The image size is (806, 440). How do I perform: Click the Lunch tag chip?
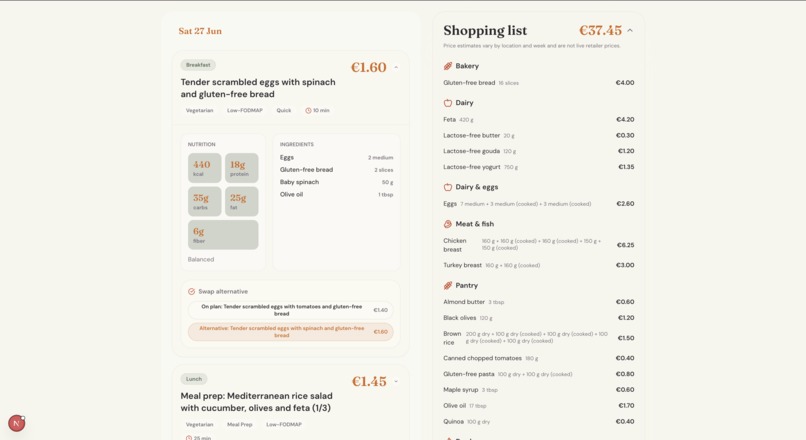coord(194,379)
